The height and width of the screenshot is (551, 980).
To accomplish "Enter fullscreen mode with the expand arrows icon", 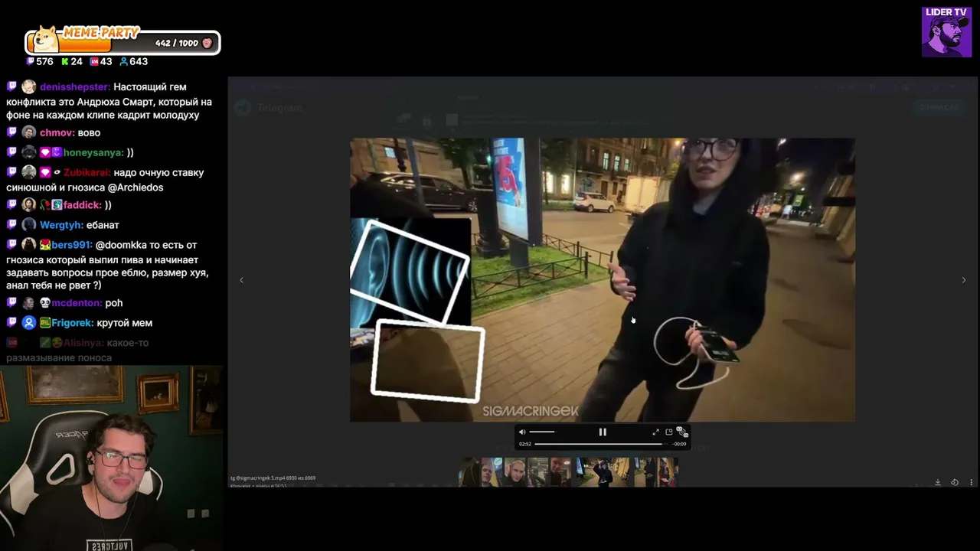I will pyautogui.click(x=655, y=432).
